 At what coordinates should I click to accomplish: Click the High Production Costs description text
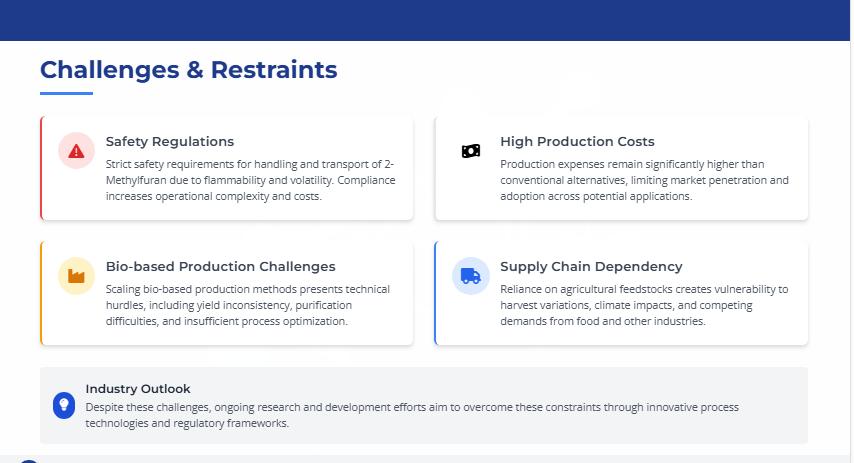(644, 180)
